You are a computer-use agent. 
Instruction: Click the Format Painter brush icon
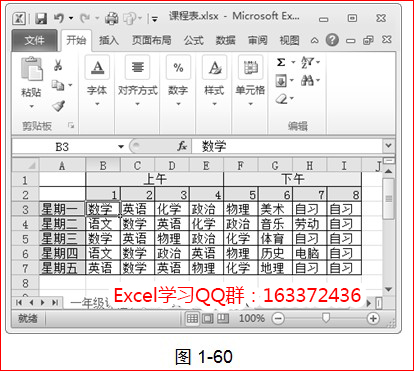pyautogui.click(x=58, y=106)
